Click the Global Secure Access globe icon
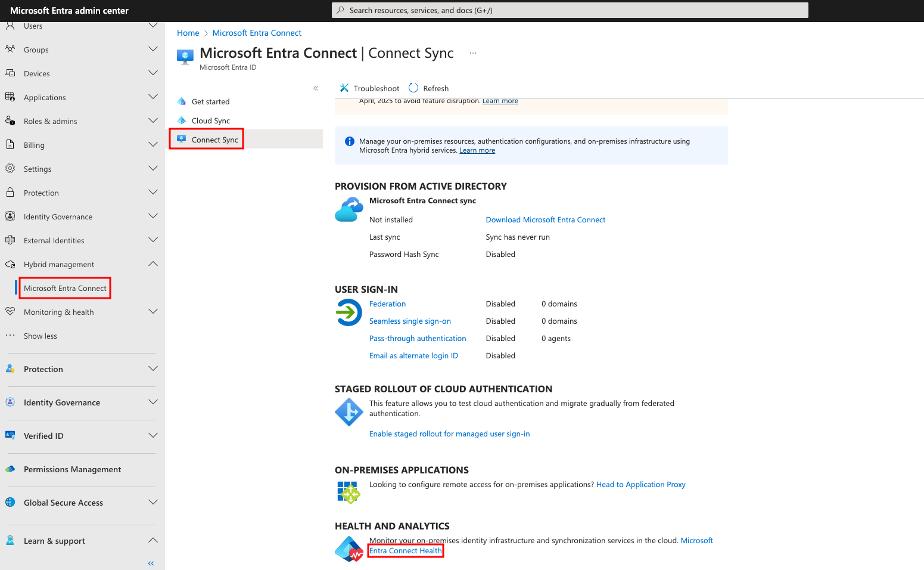The width and height of the screenshot is (924, 570). 10,503
